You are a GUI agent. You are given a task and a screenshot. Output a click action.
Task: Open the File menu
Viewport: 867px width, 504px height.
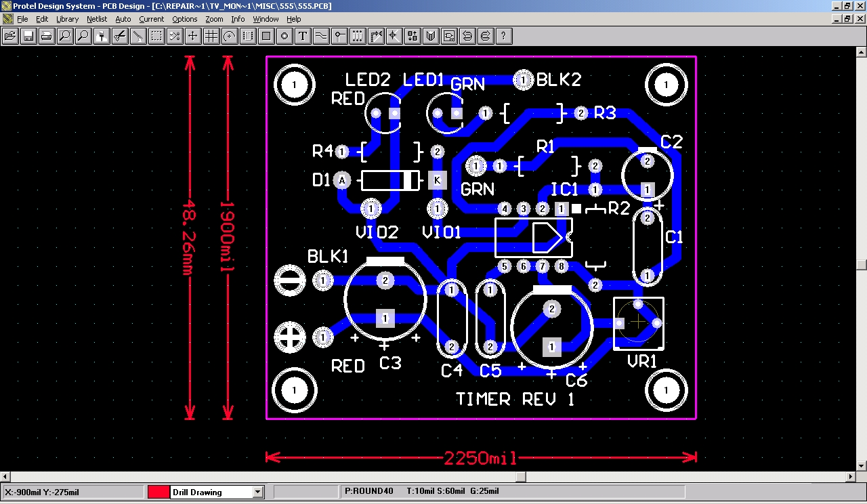tap(22, 19)
